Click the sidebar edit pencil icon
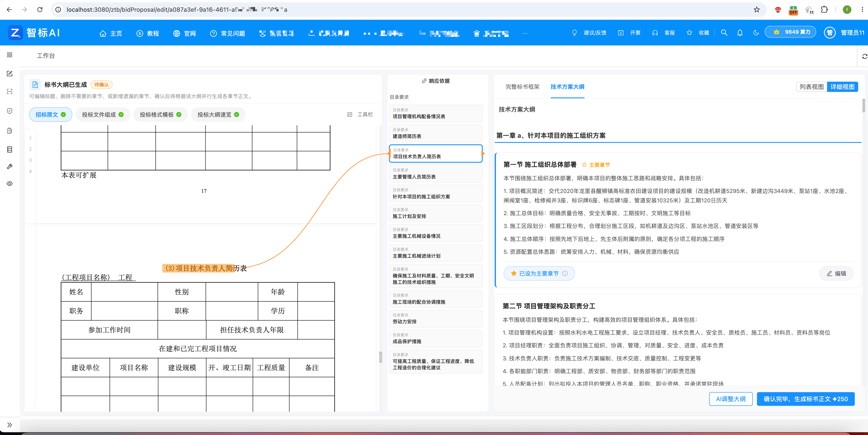 pyautogui.click(x=9, y=74)
